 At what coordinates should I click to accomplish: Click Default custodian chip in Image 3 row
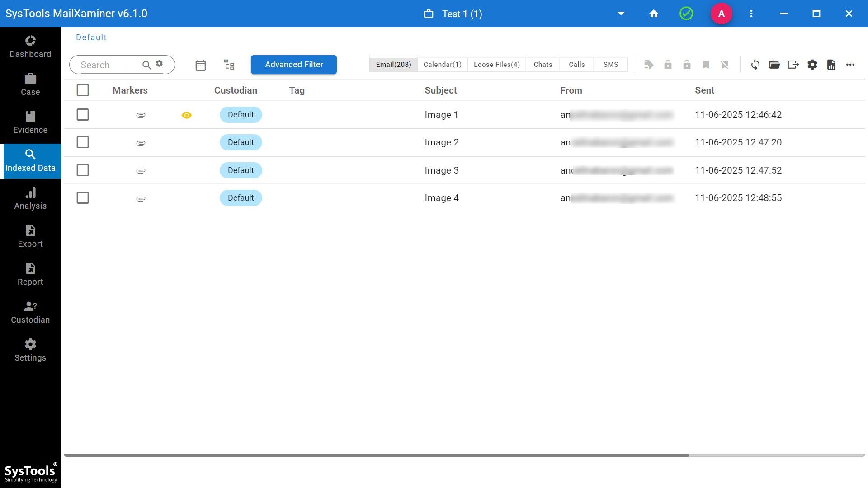click(x=241, y=170)
